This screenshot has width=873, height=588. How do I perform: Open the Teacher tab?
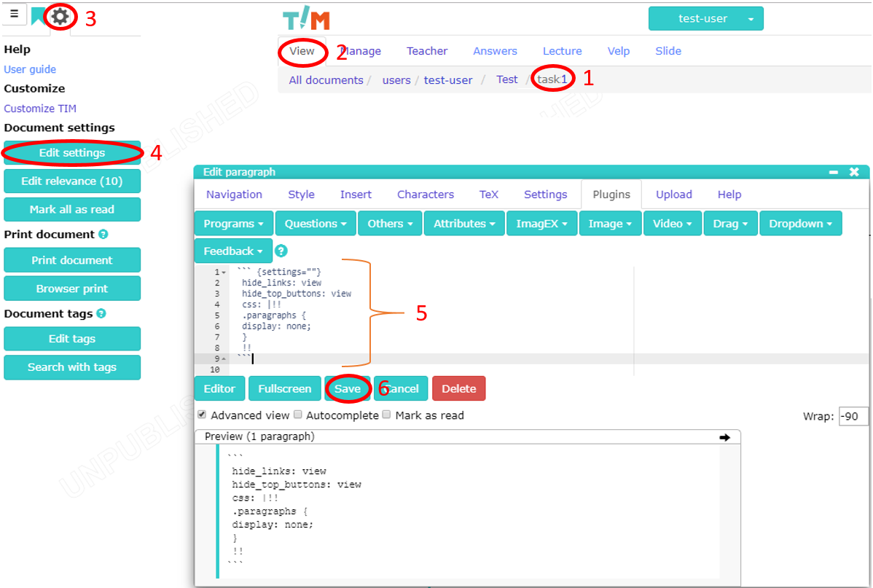pyautogui.click(x=426, y=51)
